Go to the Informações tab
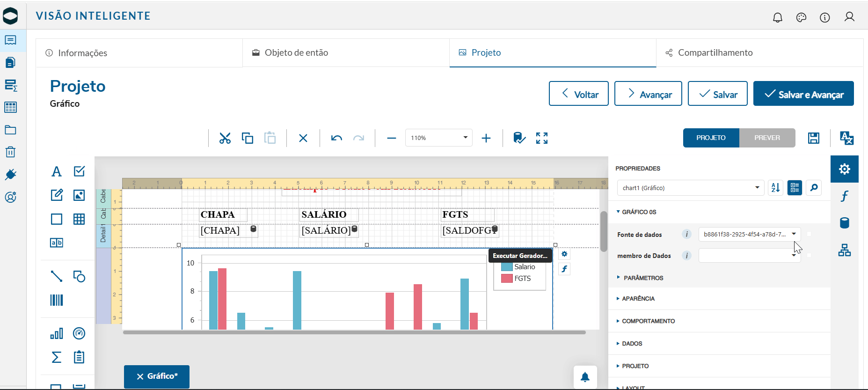The width and height of the screenshot is (868, 390). 139,53
